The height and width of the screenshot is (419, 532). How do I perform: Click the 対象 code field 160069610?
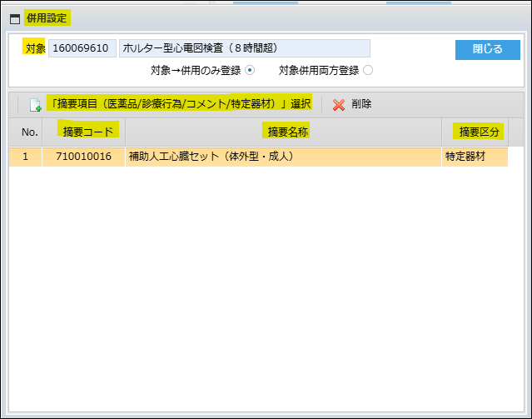(x=82, y=48)
